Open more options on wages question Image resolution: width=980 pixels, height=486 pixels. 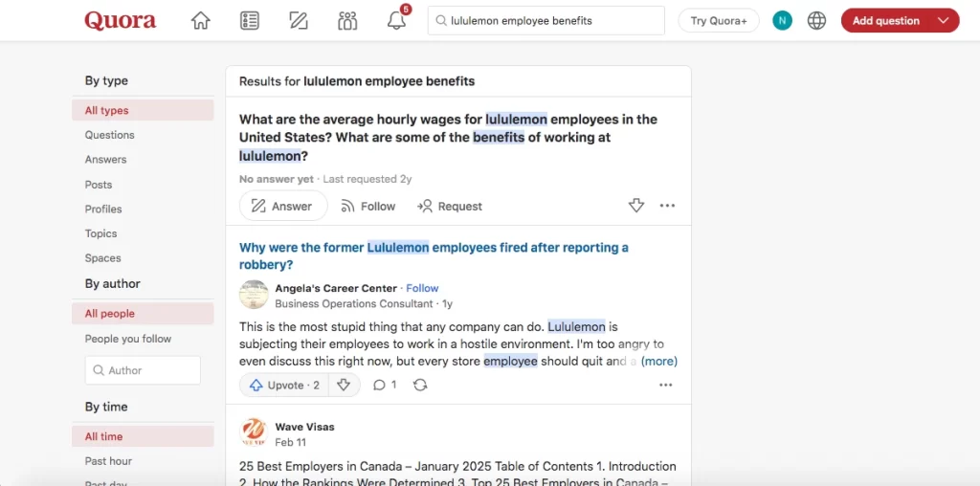[667, 206]
